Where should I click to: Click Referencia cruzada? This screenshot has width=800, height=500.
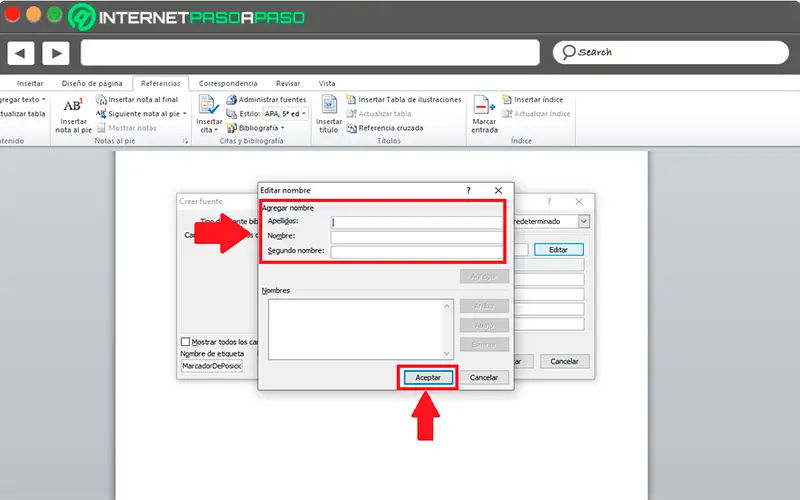tap(385, 128)
